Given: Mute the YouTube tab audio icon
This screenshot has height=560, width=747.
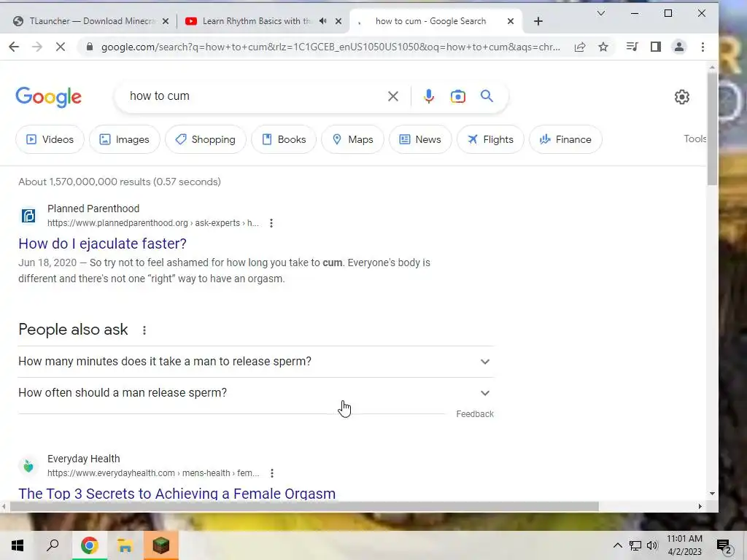Looking at the screenshot, I should 323,21.
